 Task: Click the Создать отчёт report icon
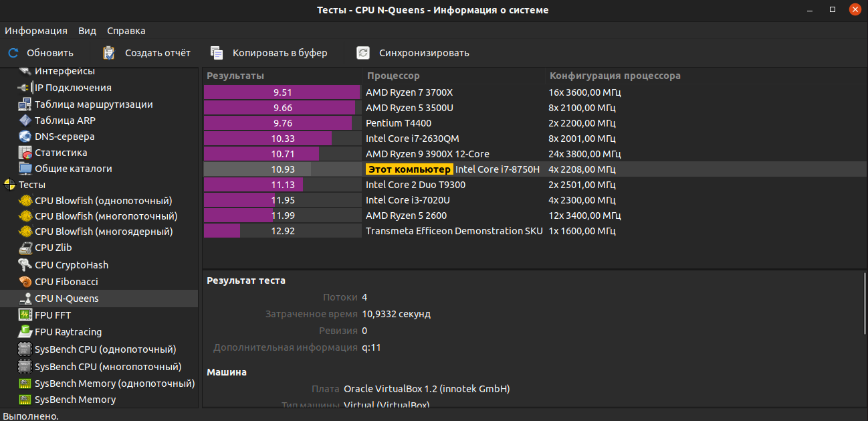109,53
